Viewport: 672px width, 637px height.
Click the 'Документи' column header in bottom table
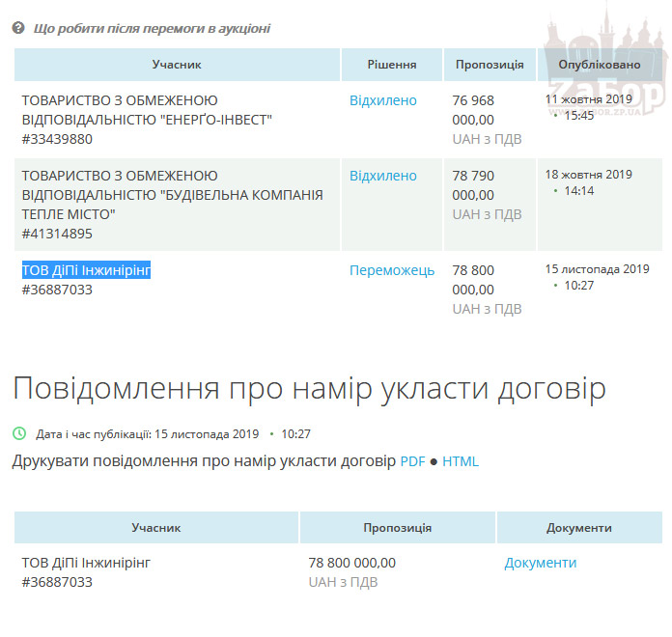point(578,528)
